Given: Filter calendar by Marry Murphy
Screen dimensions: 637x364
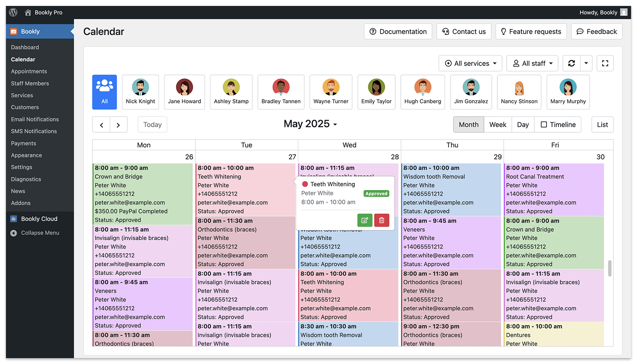Looking at the screenshot, I should (568, 92).
